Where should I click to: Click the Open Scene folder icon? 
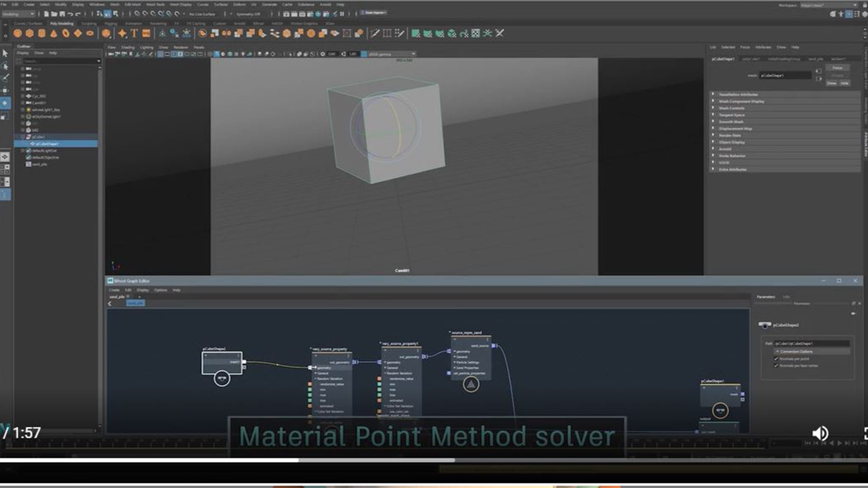pos(54,14)
